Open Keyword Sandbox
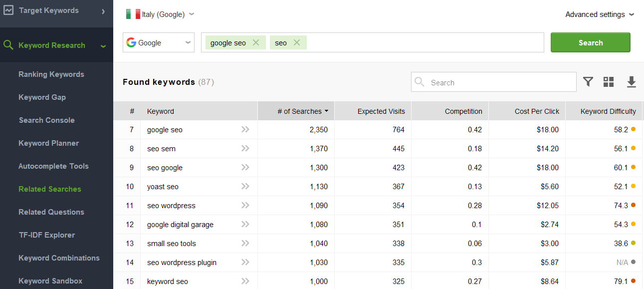The image size is (644, 289). (50, 281)
